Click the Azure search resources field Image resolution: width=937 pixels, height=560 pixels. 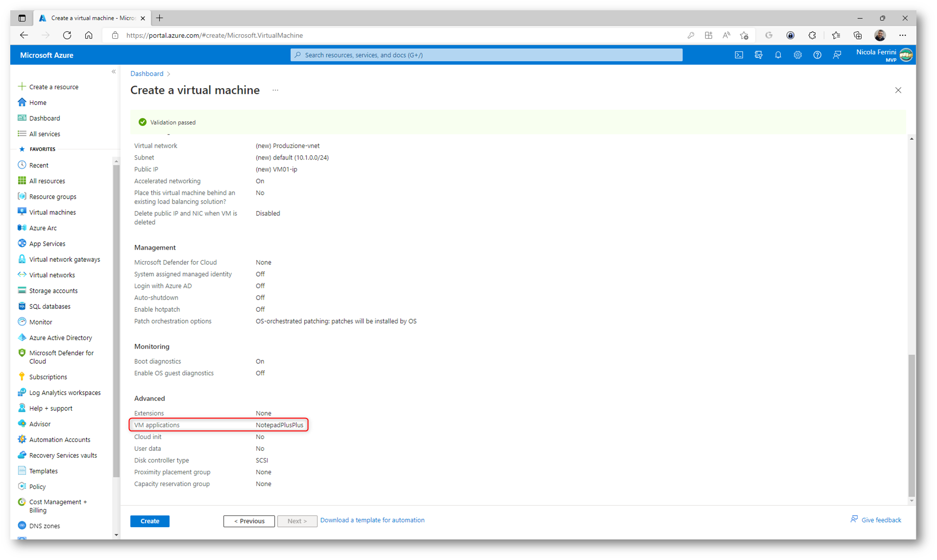pos(486,55)
